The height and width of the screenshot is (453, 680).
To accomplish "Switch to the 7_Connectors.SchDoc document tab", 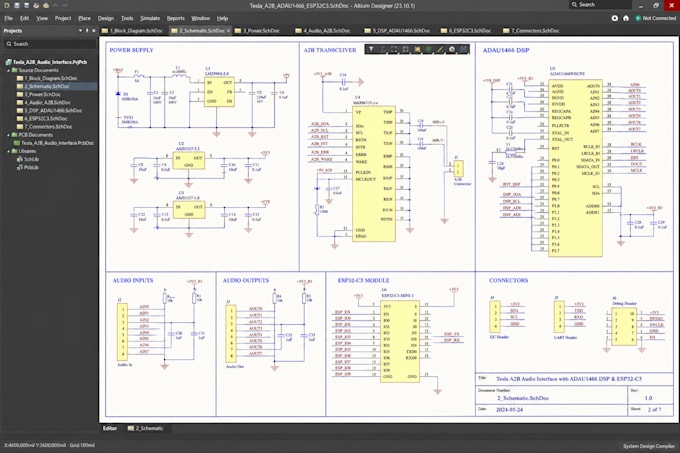I will pyautogui.click(x=532, y=31).
